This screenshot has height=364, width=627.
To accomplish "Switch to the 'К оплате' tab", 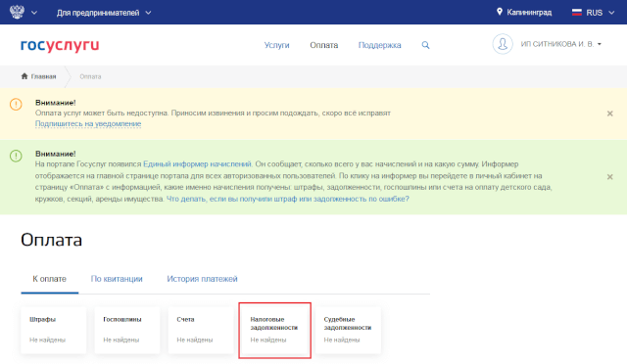I will (x=50, y=279).
